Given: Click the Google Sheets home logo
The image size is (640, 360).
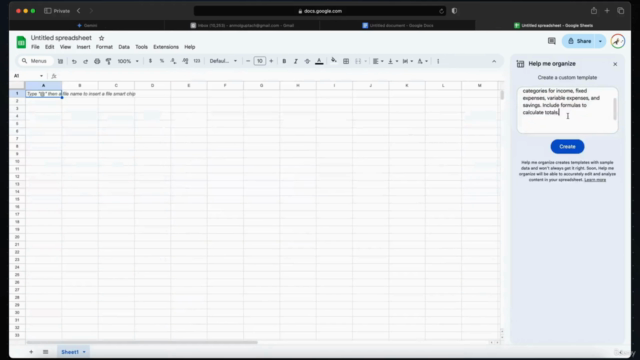Looking at the screenshot, I should 21,42.
